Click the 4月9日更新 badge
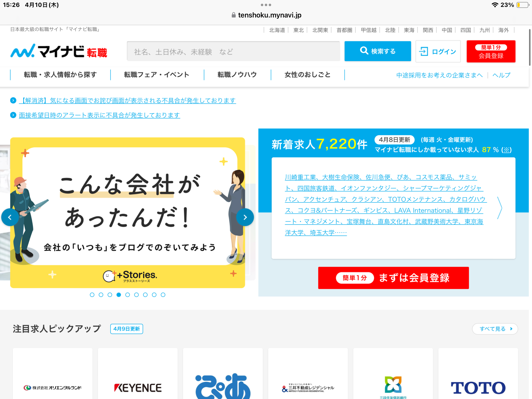 coord(127,329)
